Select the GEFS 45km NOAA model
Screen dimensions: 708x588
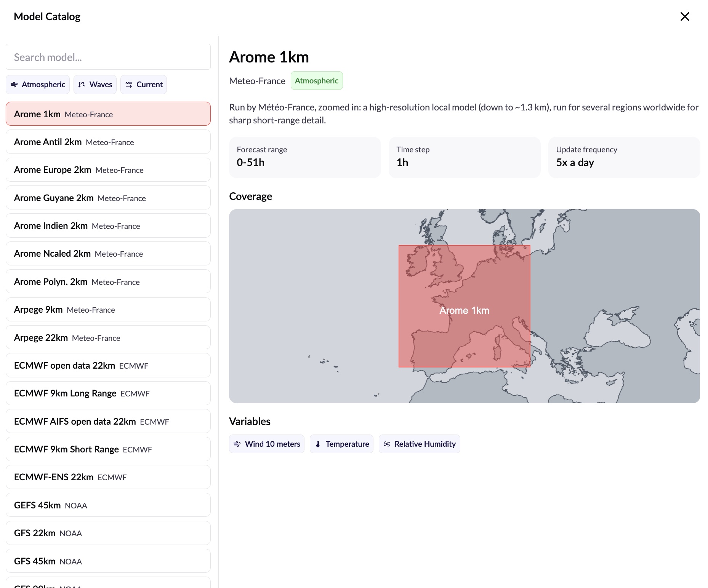108,505
